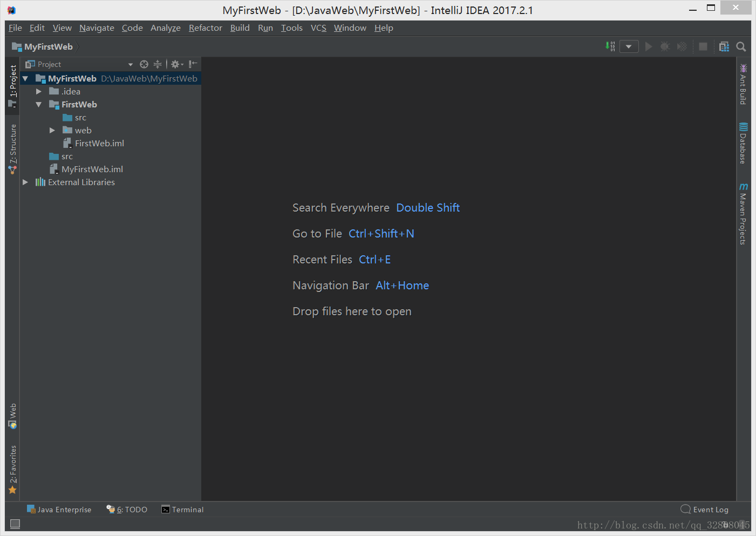Open the Build menu
756x536 pixels.
point(240,28)
